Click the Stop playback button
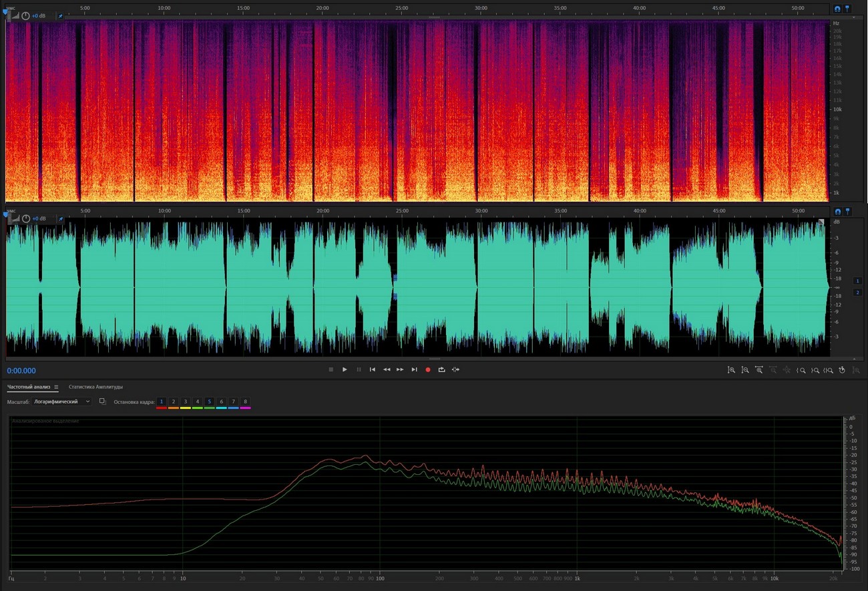 (331, 369)
